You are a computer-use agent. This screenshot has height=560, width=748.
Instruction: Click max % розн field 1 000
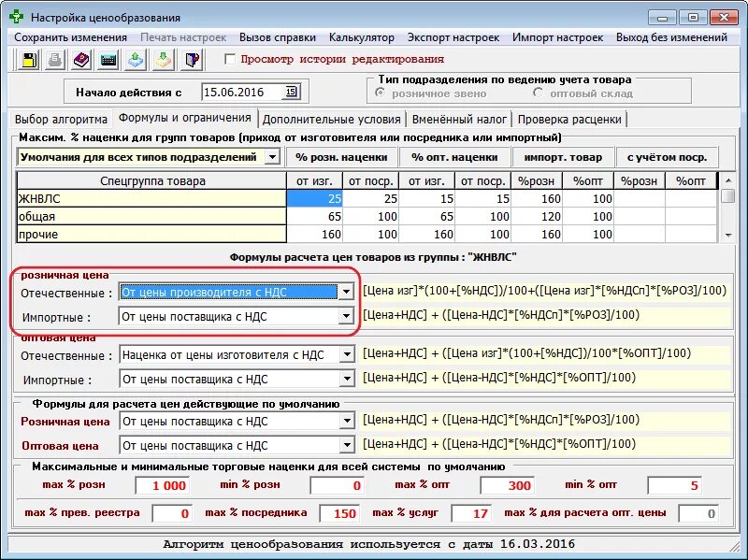pos(163,485)
